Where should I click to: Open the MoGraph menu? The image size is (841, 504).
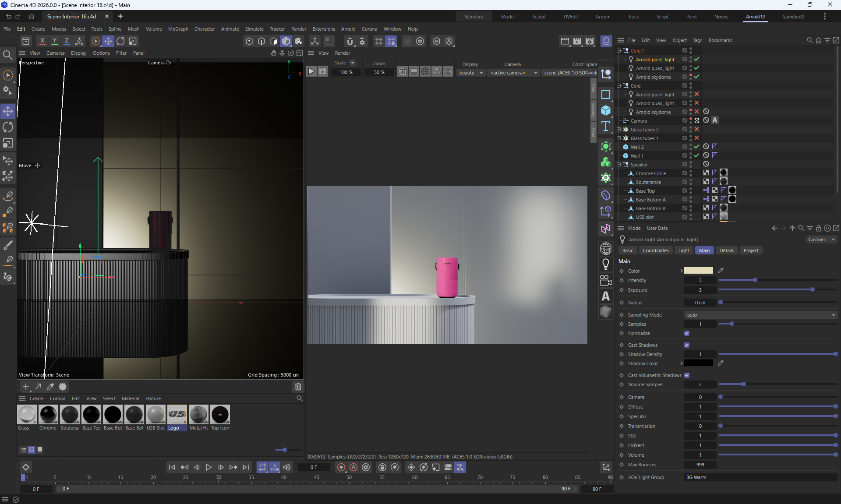point(178,29)
